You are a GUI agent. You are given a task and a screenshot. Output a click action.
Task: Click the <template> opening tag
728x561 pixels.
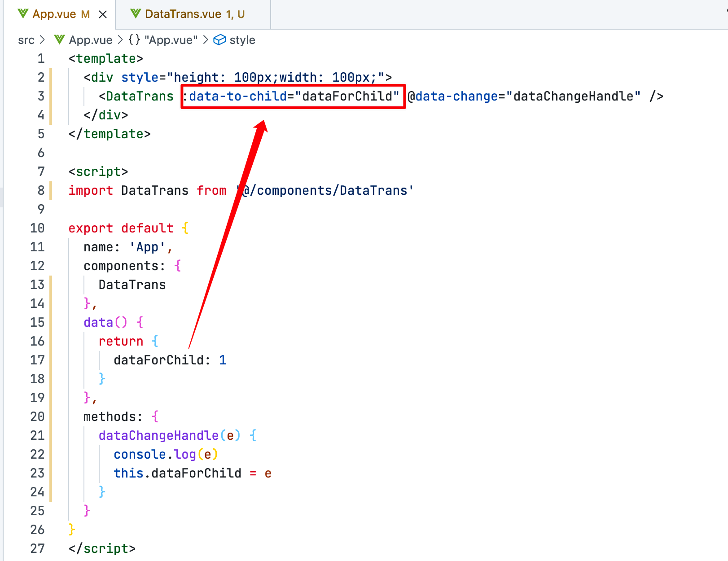pos(106,59)
